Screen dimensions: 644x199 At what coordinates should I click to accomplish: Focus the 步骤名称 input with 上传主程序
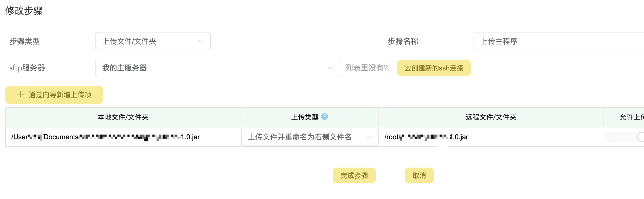click(557, 41)
